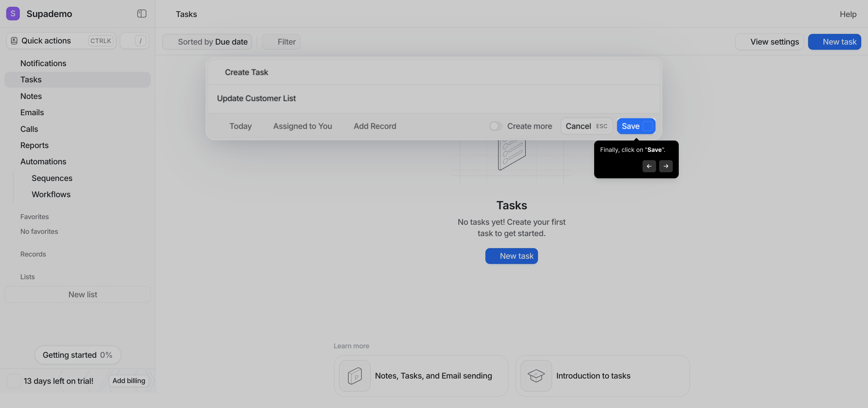
Task: Click New task next to View settings
Action: [834, 42]
